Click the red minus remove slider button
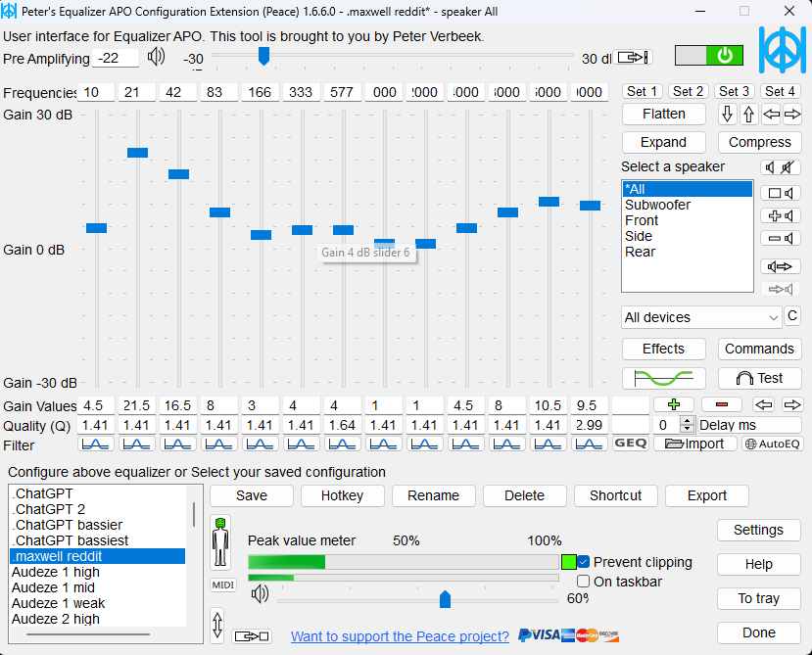This screenshot has height=655, width=812. coord(721,404)
